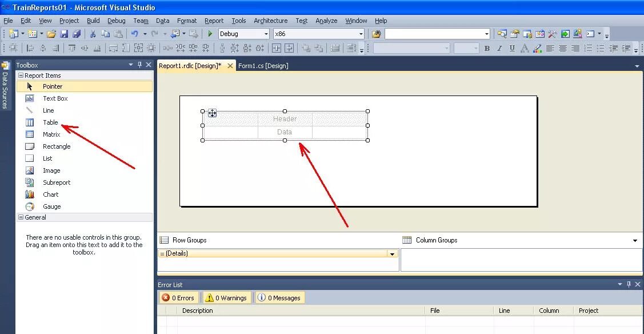Click the Chart icon in the Toolbox
644x334 pixels.
(30, 194)
